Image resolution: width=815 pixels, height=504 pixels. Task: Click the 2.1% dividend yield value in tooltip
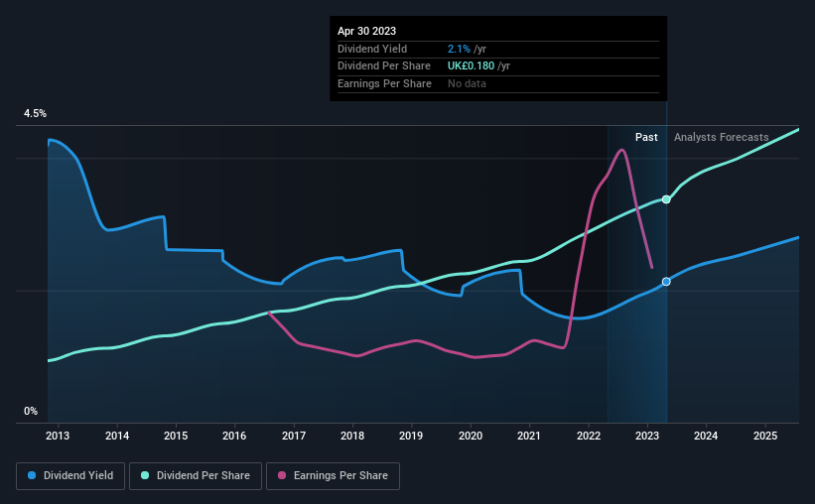coord(459,49)
